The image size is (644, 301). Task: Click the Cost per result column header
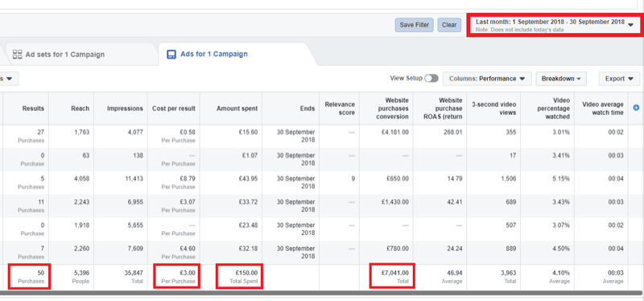coord(174,109)
